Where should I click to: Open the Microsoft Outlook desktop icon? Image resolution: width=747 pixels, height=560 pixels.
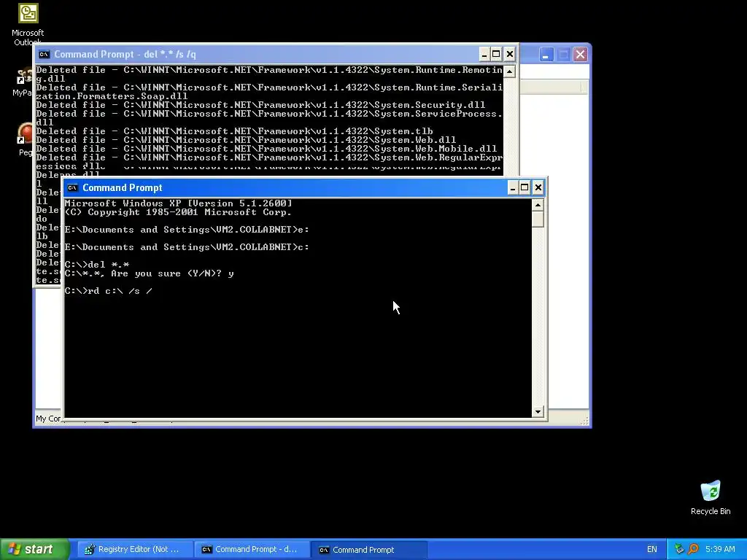pyautogui.click(x=28, y=24)
